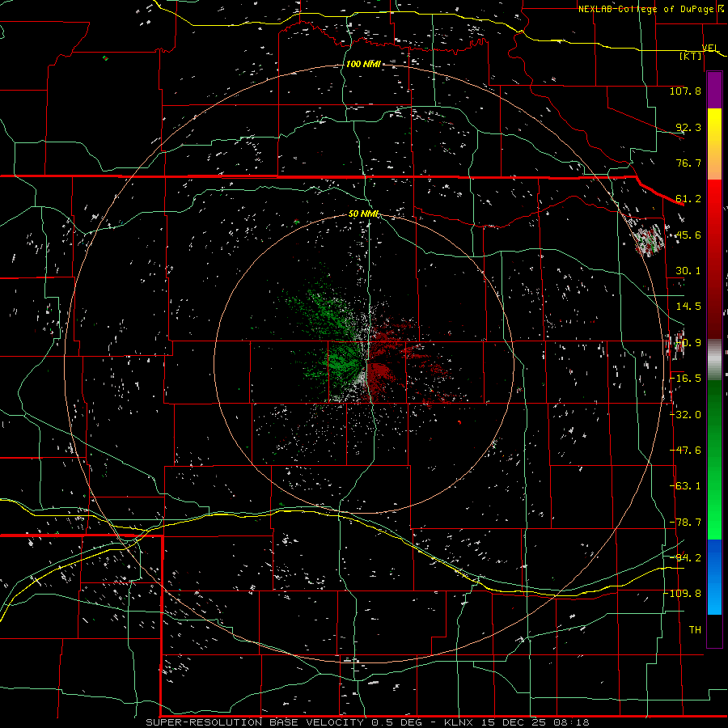Screen dimensions: 728x728
Task: Click the isolated red dot southeast of radar
Action: coord(459,422)
